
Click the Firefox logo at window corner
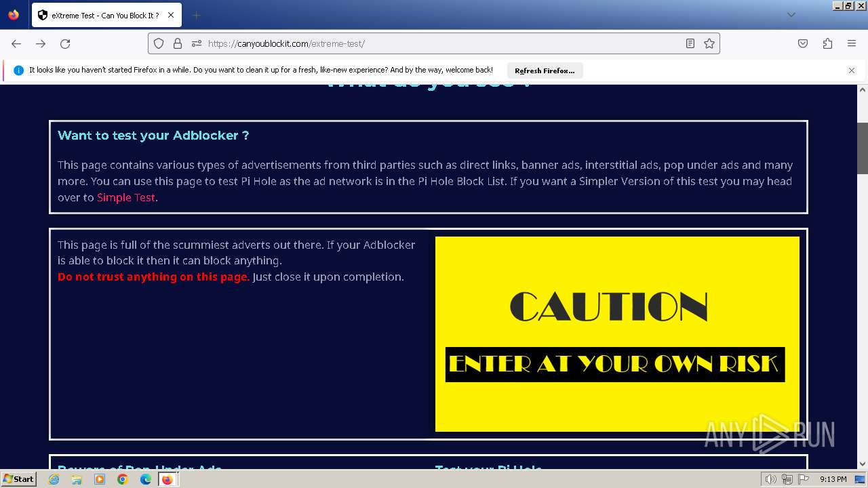tap(14, 15)
